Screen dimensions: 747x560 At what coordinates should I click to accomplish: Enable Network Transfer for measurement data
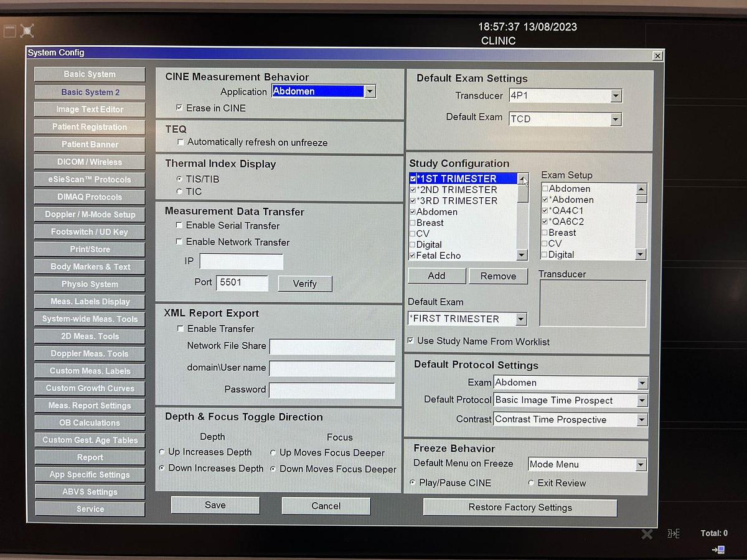179,242
